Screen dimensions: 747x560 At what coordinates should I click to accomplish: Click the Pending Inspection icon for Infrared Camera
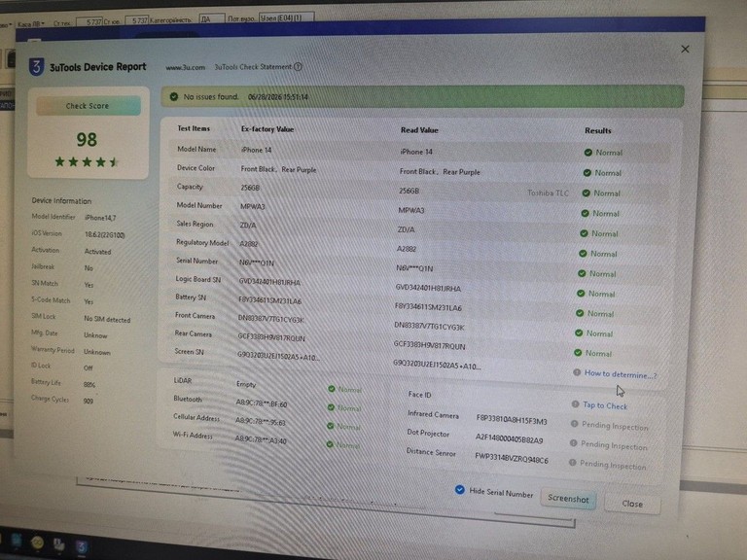574,423
